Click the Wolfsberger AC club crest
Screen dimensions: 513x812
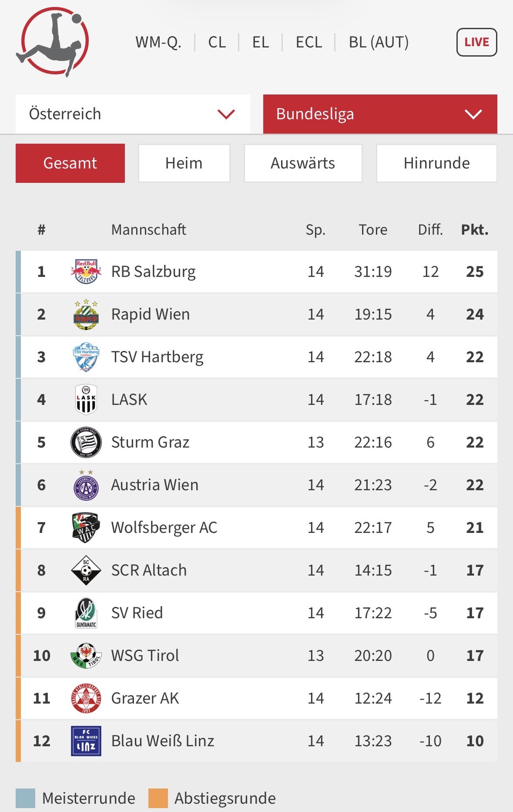(x=86, y=527)
